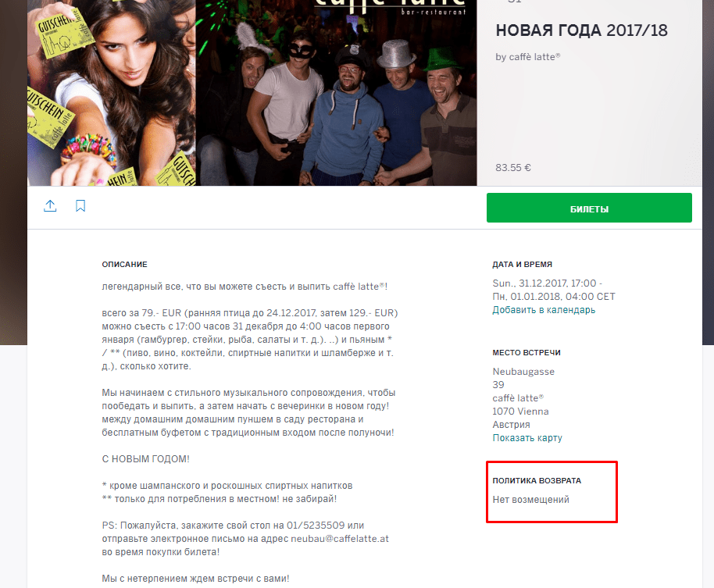Save event with the bookmark icon
714x588 pixels.
[x=80, y=205]
